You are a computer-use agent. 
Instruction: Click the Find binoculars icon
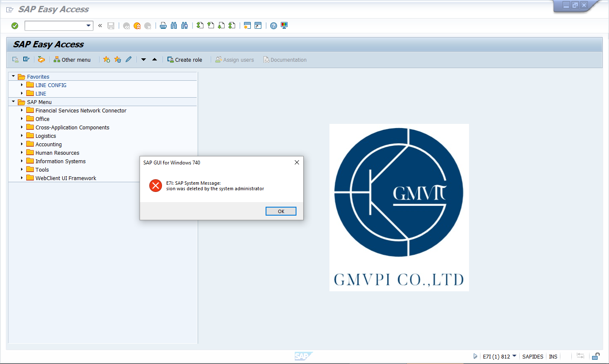174,26
